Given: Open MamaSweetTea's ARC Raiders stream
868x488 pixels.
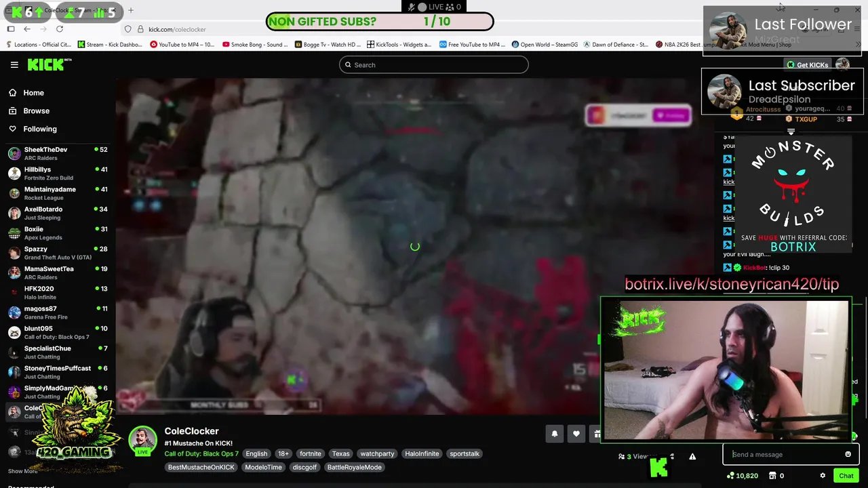Looking at the screenshot, I should click(58, 272).
